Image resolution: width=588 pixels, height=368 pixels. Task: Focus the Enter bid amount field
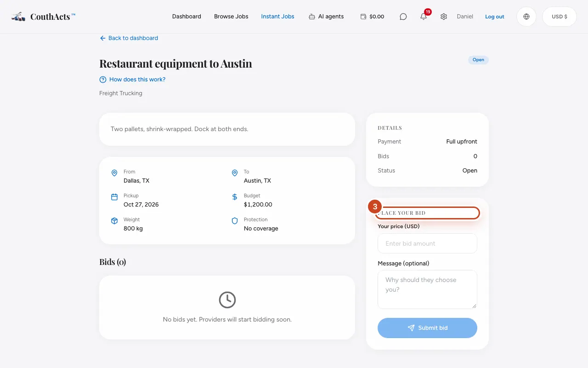point(427,243)
